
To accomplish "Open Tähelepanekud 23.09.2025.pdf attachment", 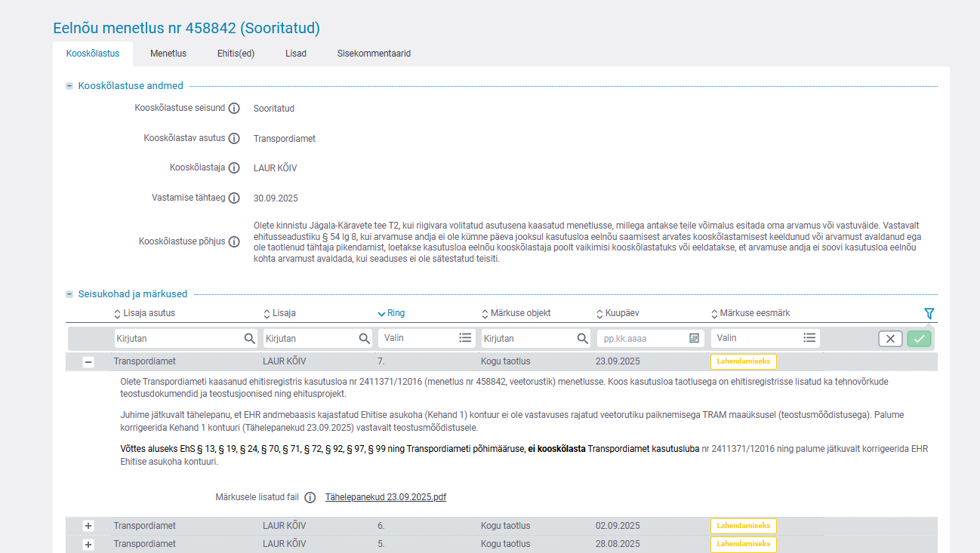I will click(x=385, y=497).
